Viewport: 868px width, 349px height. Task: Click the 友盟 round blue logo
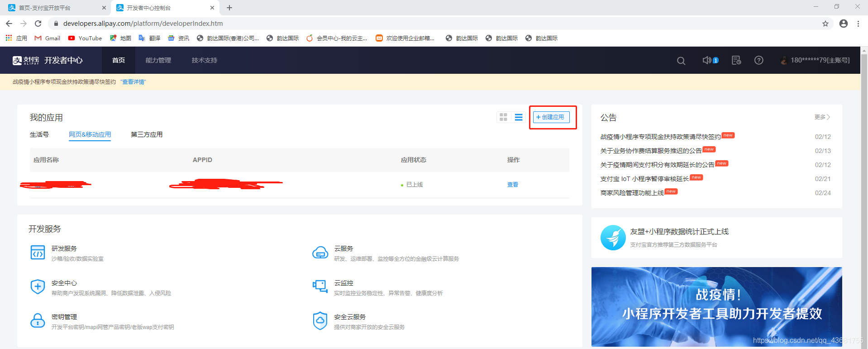(x=613, y=238)
